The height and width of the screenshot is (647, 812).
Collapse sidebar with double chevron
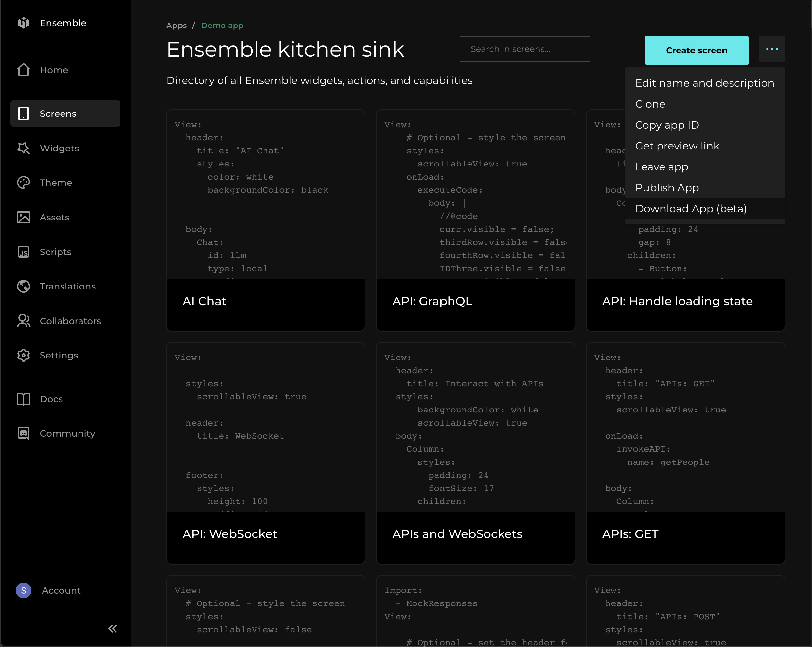tap(112, 629)
